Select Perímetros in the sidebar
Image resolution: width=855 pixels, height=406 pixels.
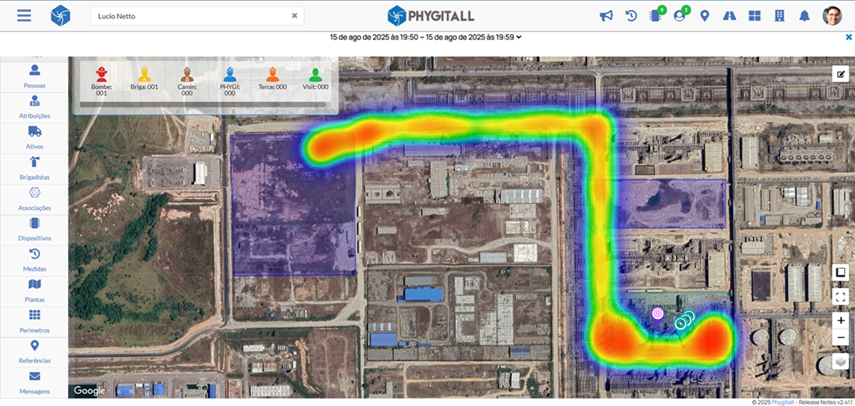pos(34,320)
